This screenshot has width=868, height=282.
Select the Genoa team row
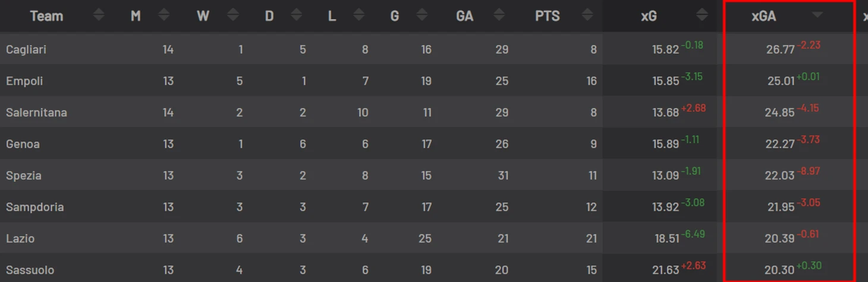click(x=434, y=144)
